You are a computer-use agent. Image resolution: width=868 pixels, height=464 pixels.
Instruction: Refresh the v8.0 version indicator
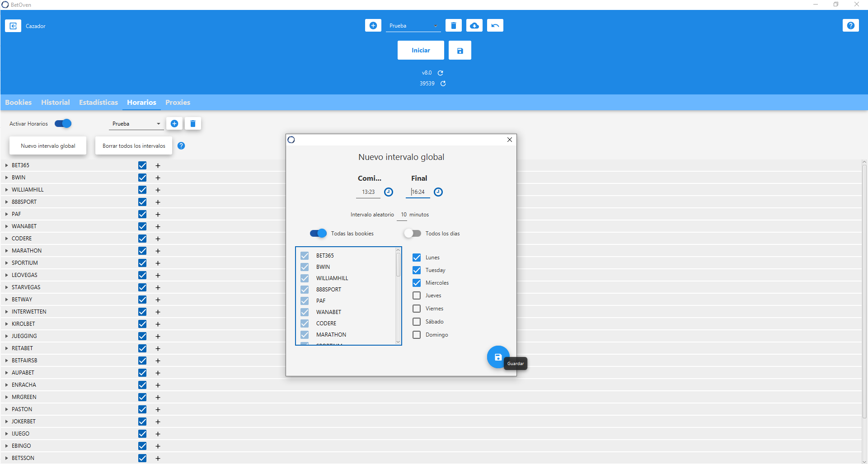coord(441,73)
